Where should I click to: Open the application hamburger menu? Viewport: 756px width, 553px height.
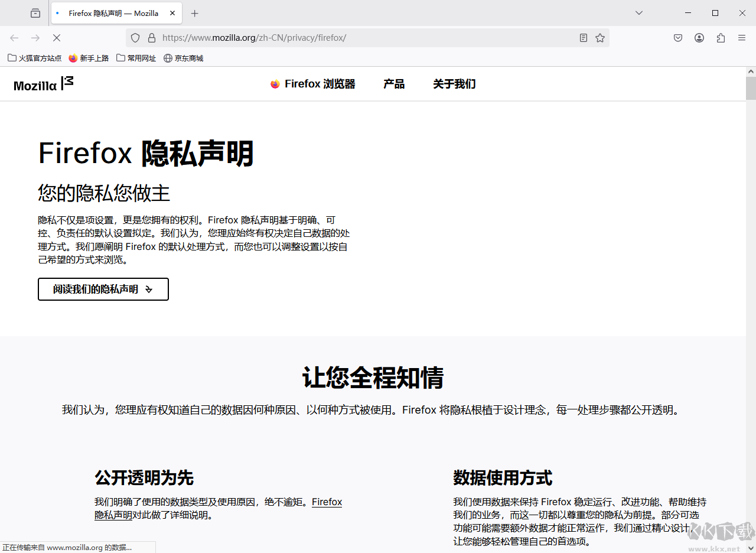pyautogui.click(x=742, y=38)
